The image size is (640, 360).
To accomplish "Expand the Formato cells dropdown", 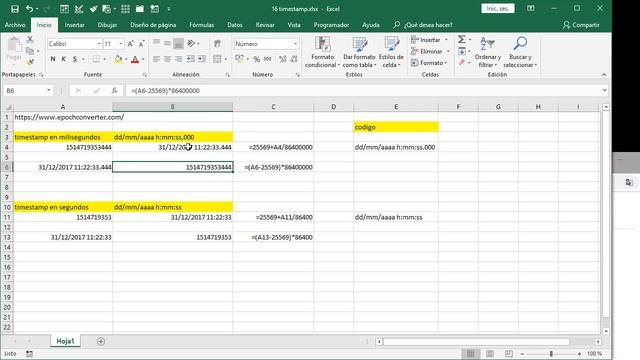I will click(x=446, y=62).
